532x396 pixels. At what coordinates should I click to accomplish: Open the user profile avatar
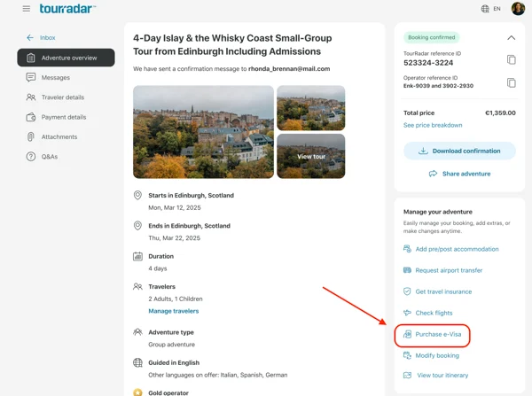pyautogui.click(x=518, y=9)
